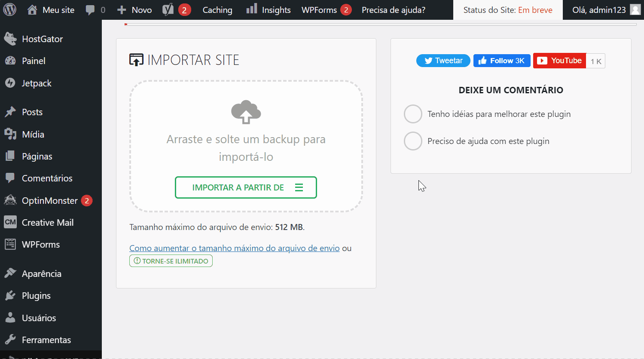
Task: Click the Aparência paintbrush icon
Action: pyautogui.click(x=10, y=273)
